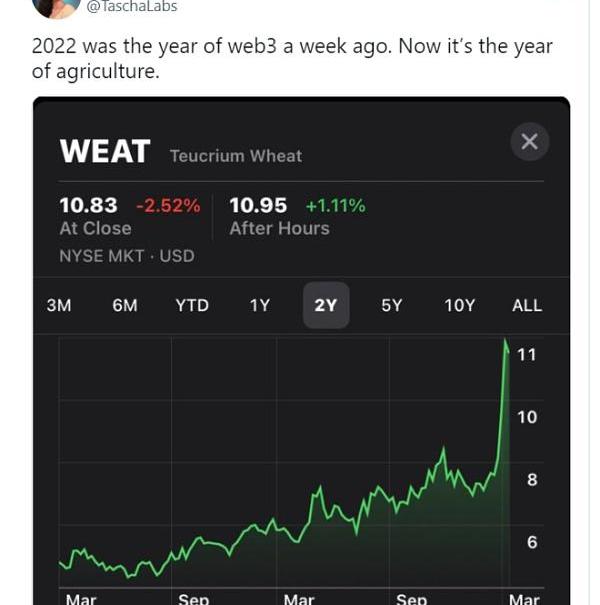Close the WEAT stock detail card
Image resolution: width=600 pixels, height=605 pixels.
[530, 142]
